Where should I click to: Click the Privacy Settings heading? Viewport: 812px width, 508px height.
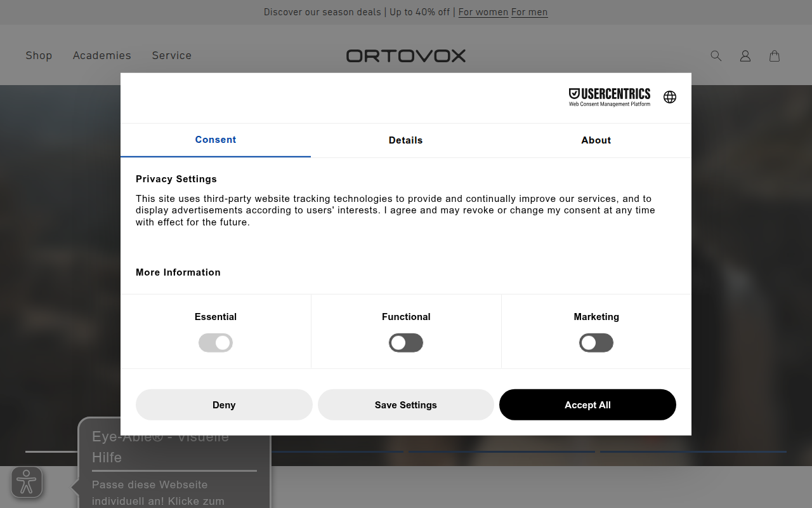[176, 179]
